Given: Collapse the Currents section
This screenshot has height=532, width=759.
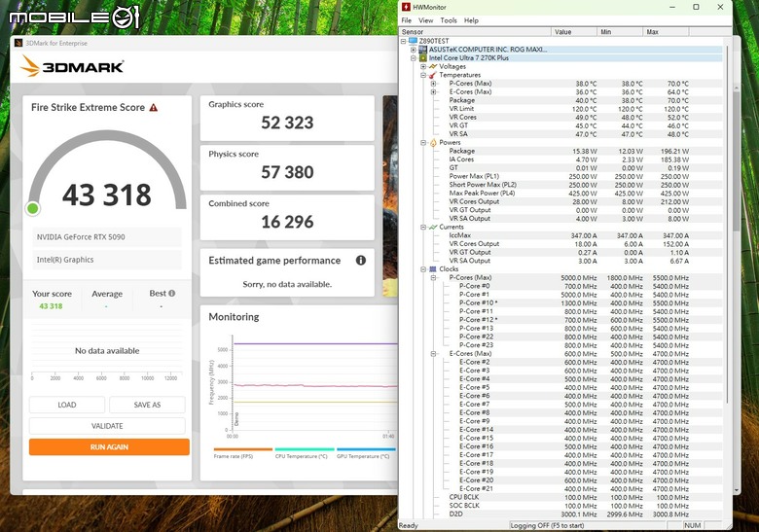Looking at the screenshot, I should tap(423, 227).
